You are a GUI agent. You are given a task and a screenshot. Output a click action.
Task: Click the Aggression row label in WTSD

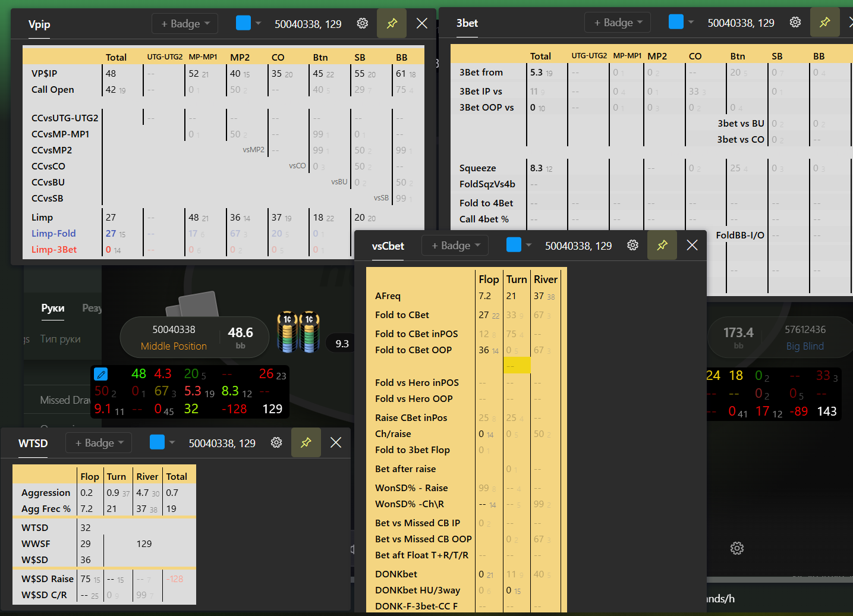click(46, 493)
